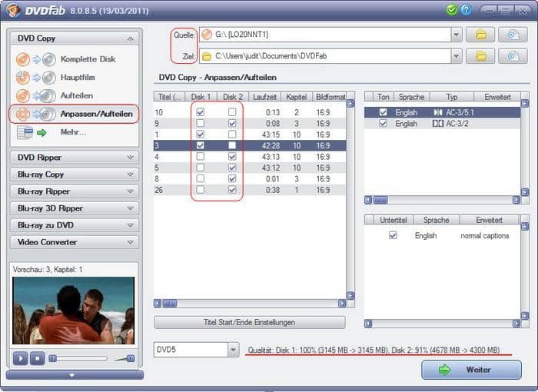Click scroll-right arrow under audio list
538x392 pixels.
(516, 200)
